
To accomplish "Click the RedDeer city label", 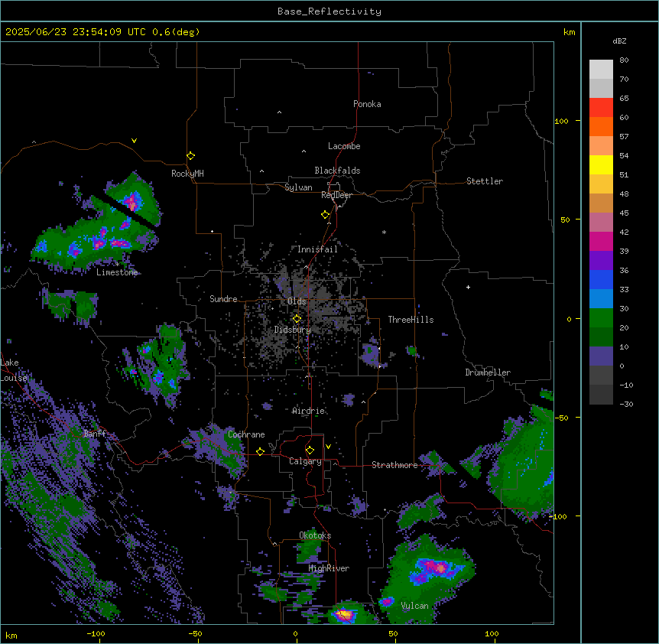I will click(336, 195).
